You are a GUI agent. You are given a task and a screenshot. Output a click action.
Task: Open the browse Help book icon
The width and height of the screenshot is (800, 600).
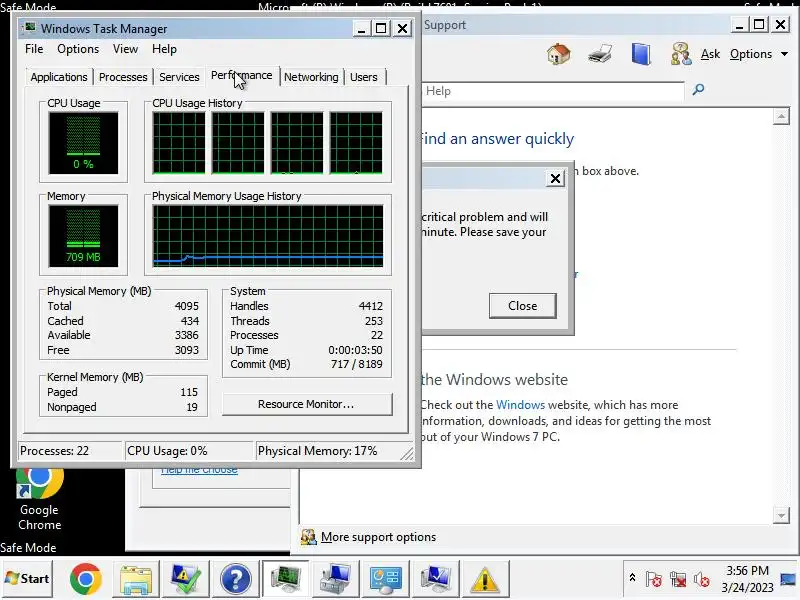pos(641,54)
